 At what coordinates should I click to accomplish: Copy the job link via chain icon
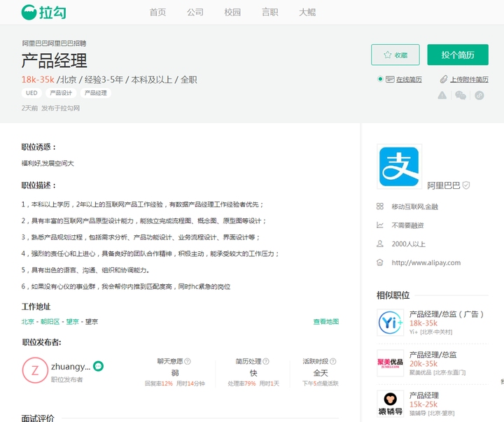click(479, 95)
